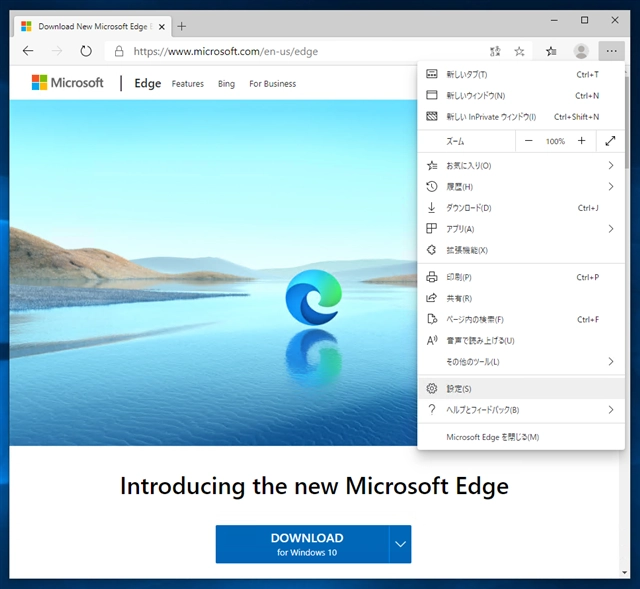Click the find on page icon
640x589 pixels.
431,319
